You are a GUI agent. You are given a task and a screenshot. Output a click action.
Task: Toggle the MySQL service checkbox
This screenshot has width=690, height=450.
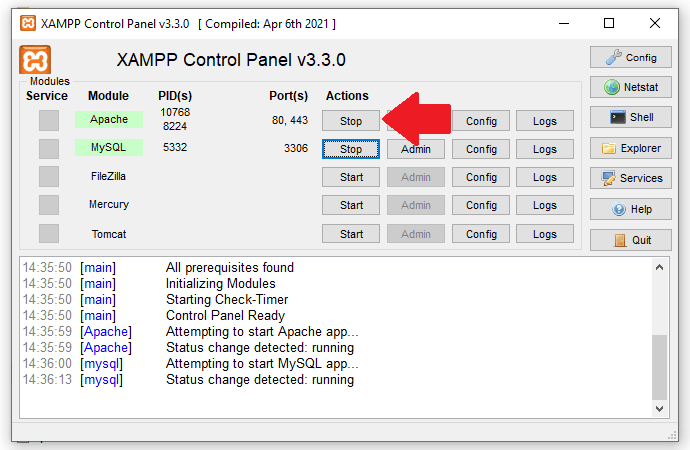click(x=49, y=149)
